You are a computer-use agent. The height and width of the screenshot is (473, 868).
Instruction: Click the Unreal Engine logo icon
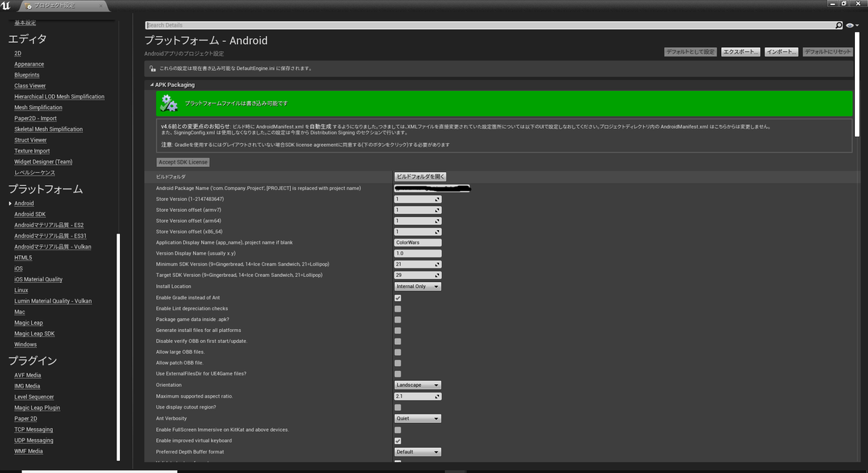click(x=7, y=6)
